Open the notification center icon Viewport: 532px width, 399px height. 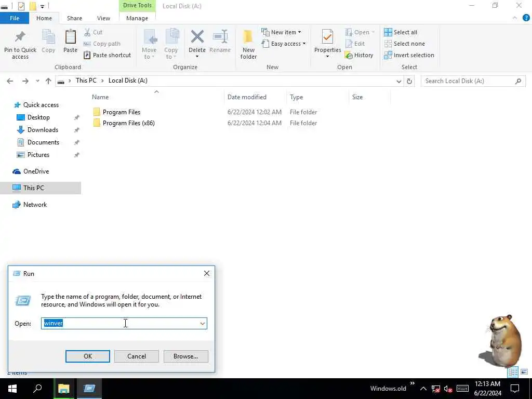[x=515, y=389]
